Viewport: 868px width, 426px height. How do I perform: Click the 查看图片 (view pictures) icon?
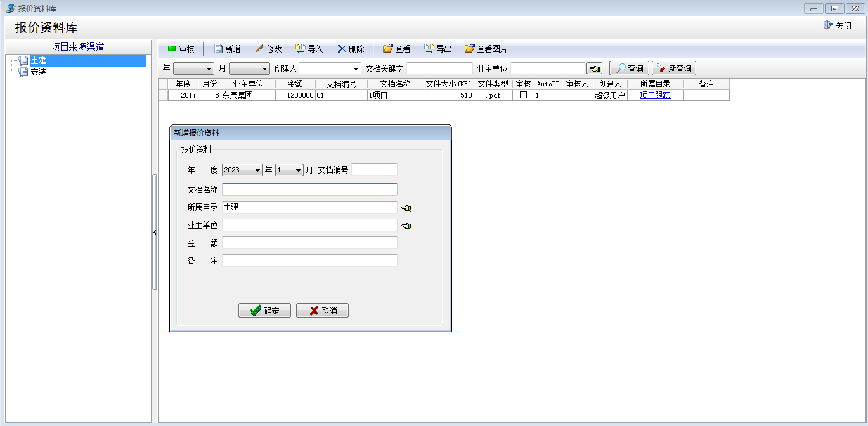pyautogui.click(x=469, y=49)
